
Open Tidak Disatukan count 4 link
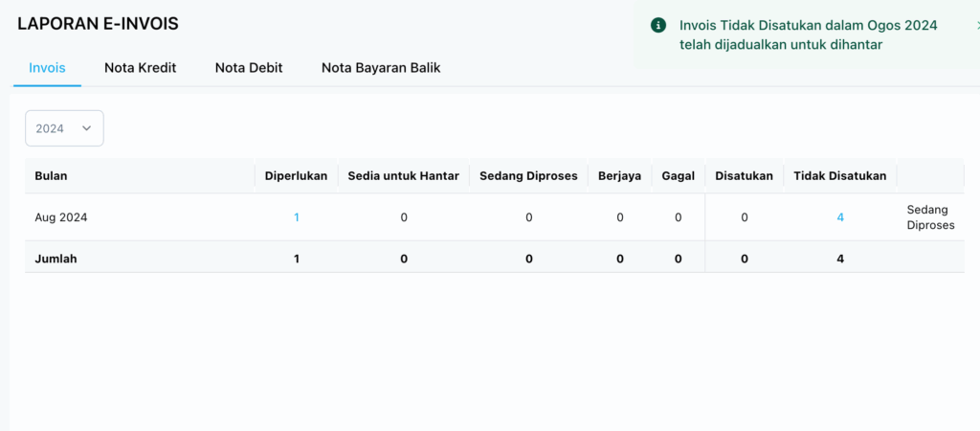tap(840, 217)
